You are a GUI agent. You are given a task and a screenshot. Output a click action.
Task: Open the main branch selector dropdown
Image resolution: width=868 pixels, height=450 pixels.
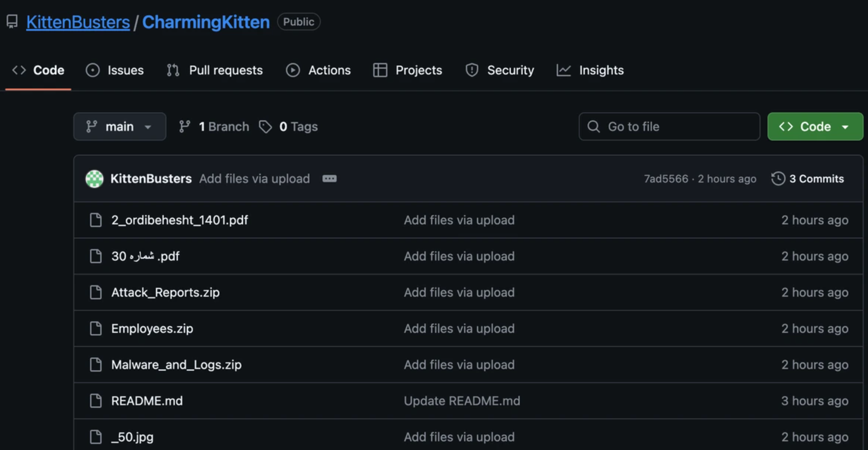coord(119,127)
